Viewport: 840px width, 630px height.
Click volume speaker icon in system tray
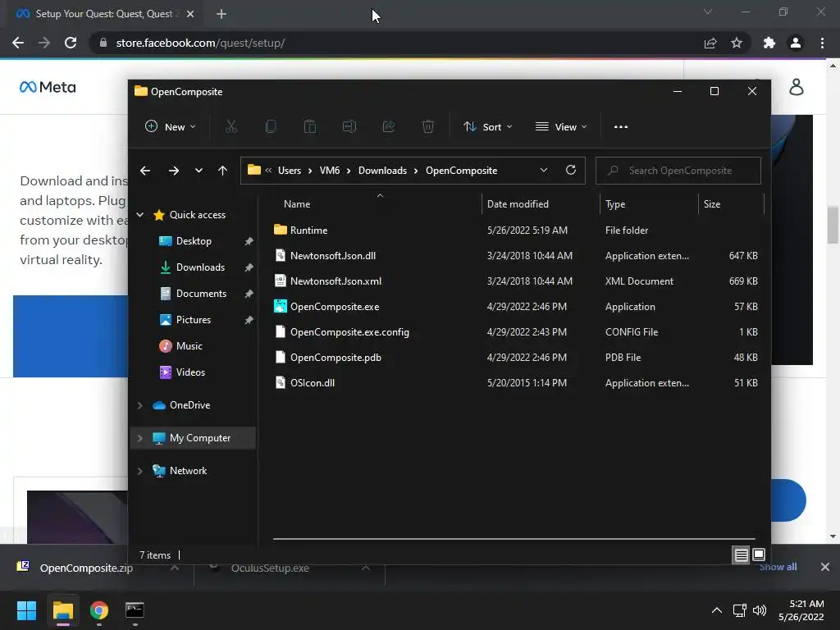coord(759,610)
